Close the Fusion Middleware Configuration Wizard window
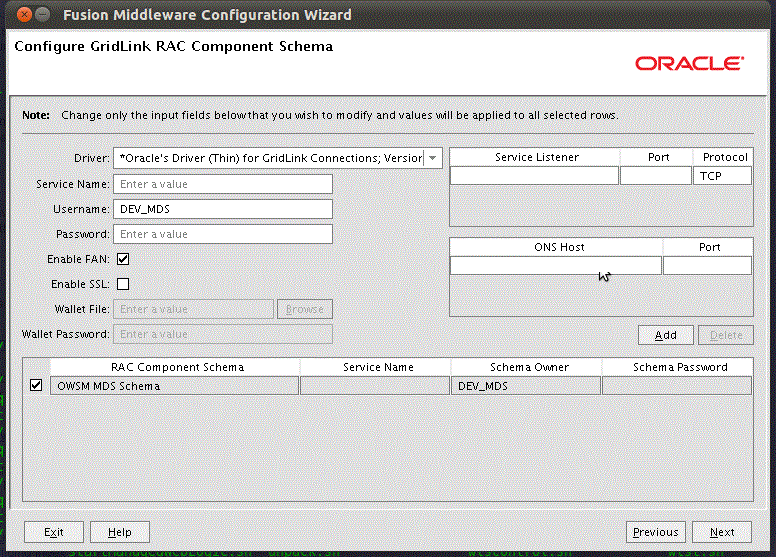Screen dimensions: 776x557 point(24,15)
